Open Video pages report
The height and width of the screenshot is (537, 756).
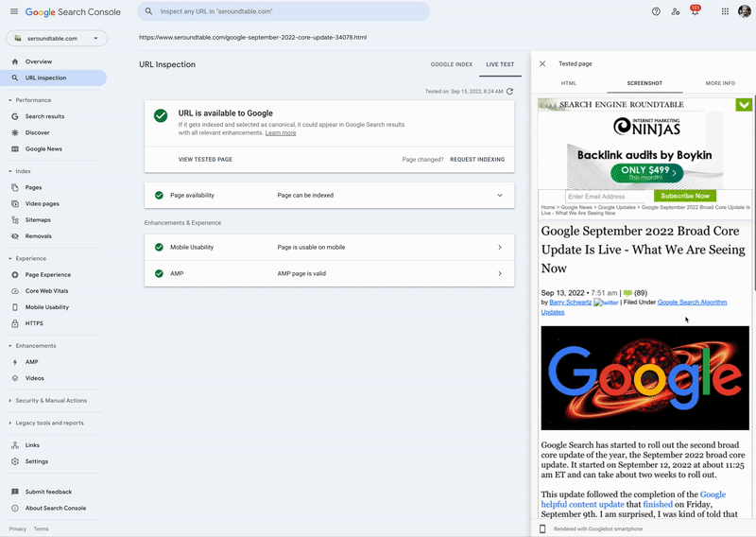pyautogui.click(x=42, y=203)
